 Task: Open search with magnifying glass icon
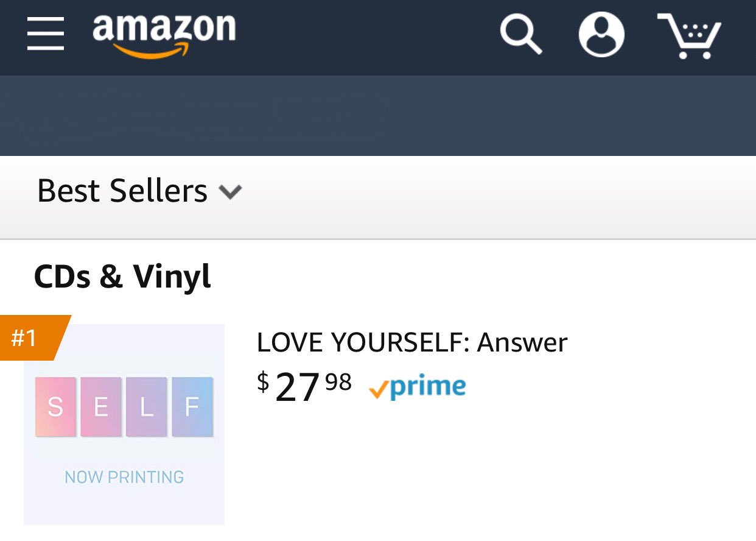coord(520,34)
